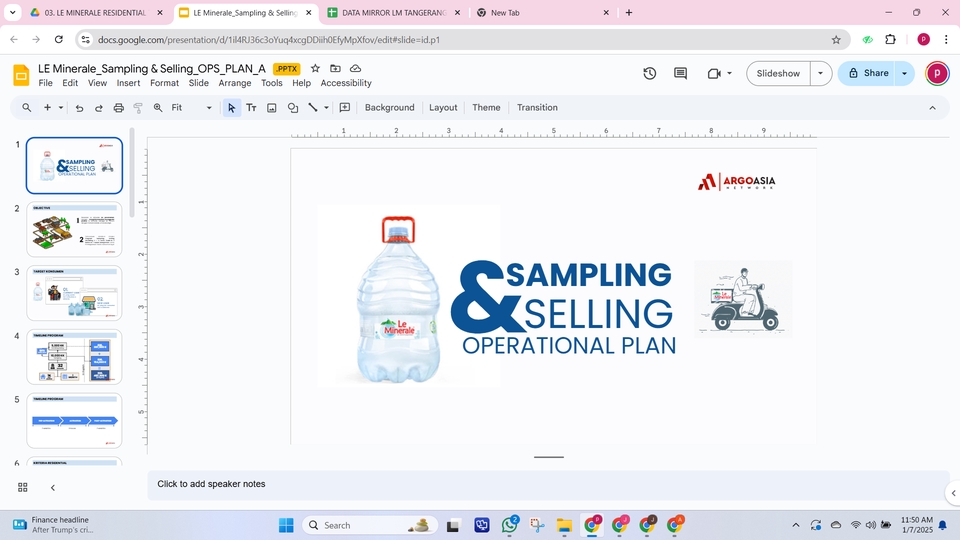Switch to DATA MIRROR LM TANGERANG tab

pyautogui.click(x=393, y=12)
